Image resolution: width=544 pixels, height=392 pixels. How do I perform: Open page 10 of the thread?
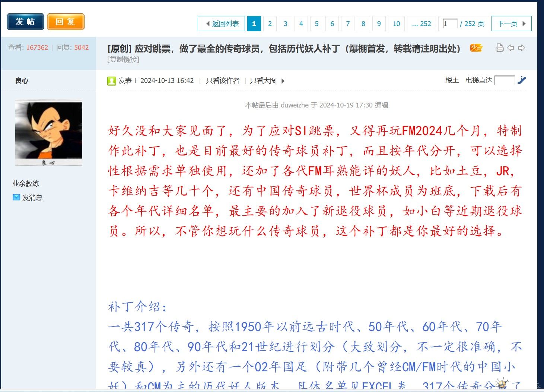[396, 24]
